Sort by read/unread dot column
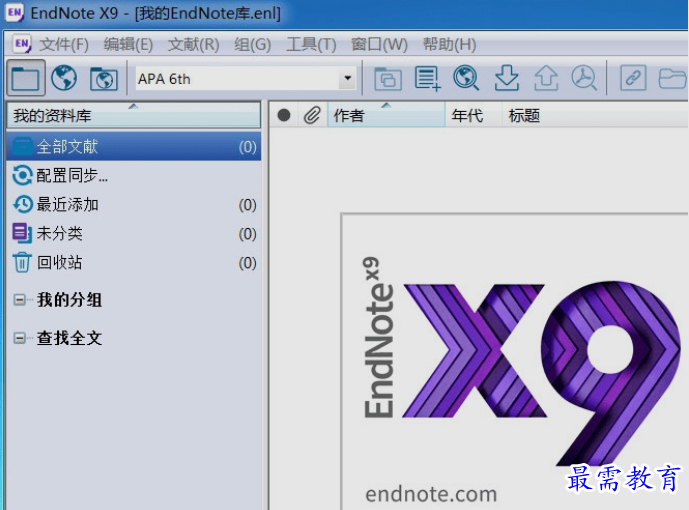 coord(284,115)
